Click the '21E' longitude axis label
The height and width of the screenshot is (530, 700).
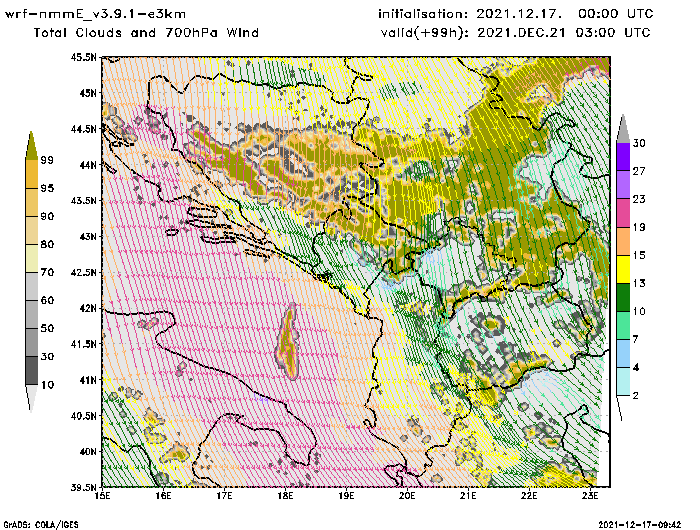tap(468, 496)
